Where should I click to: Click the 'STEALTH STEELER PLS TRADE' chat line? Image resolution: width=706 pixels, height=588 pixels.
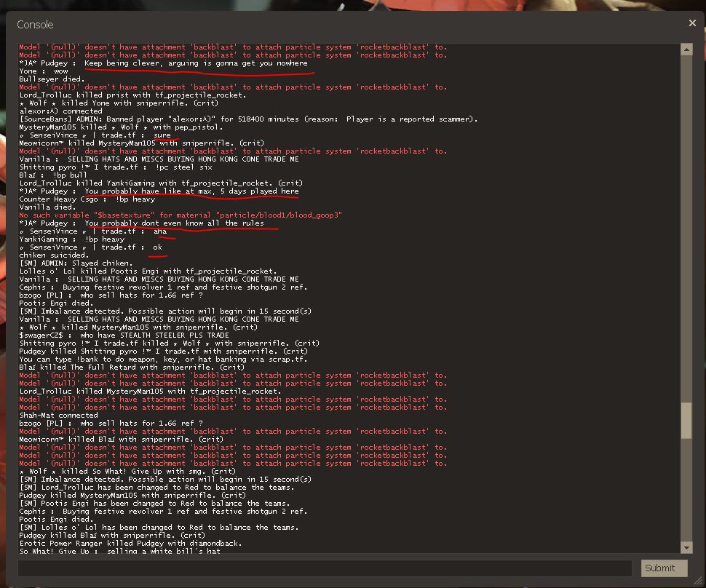[119, 335]
